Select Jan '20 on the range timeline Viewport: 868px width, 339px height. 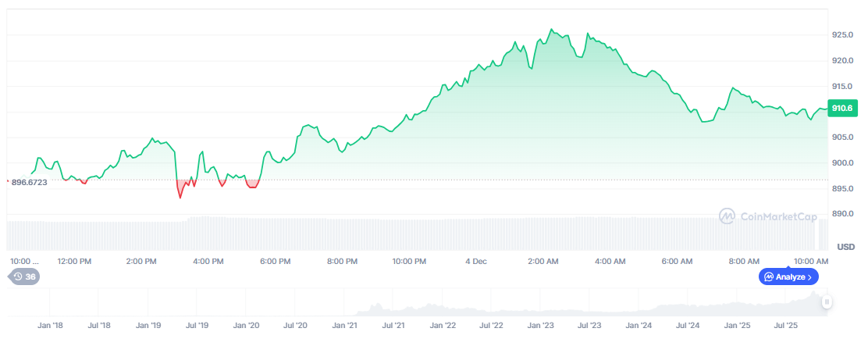click(247, 326)
